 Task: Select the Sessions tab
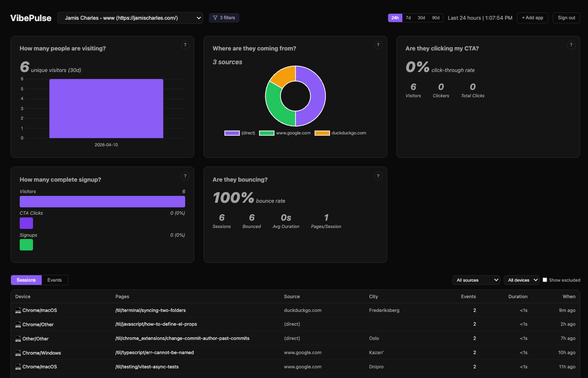tap(26, 280)
